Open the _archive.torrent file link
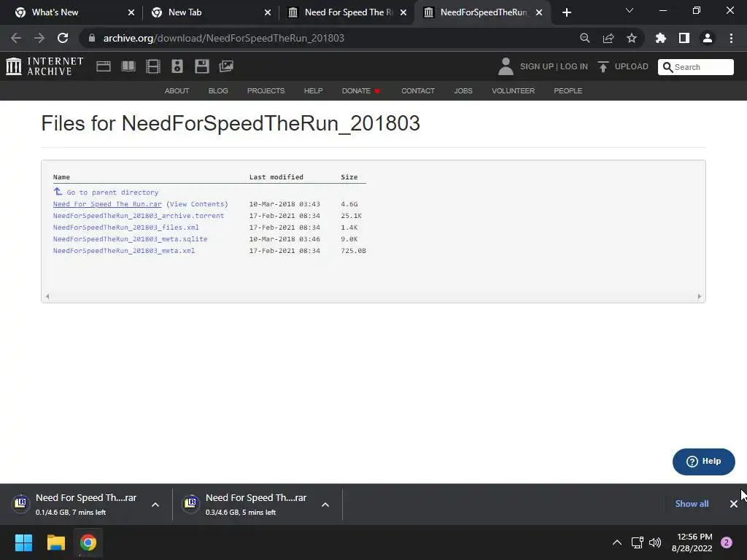 tap(139, 216)
